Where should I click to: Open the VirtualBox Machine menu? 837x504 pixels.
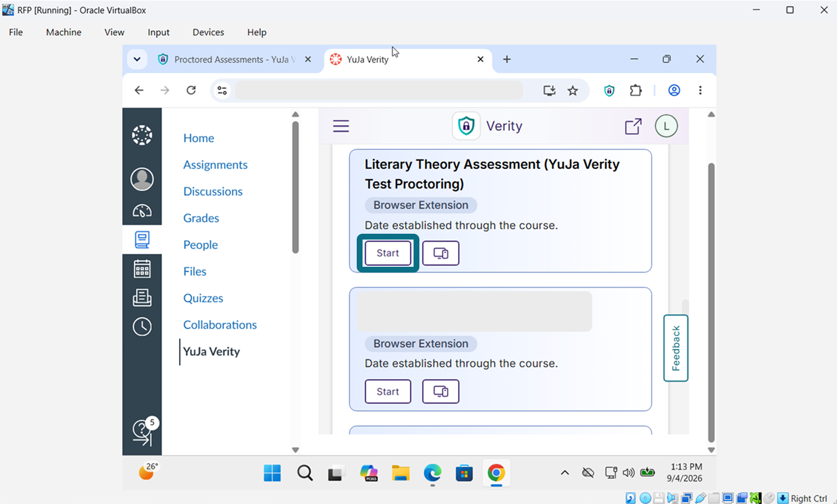64,32
